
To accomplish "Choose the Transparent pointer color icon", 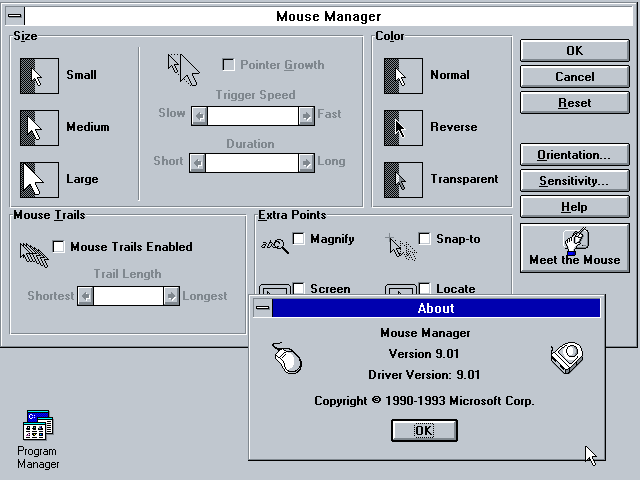I will [x=403, y=180].
